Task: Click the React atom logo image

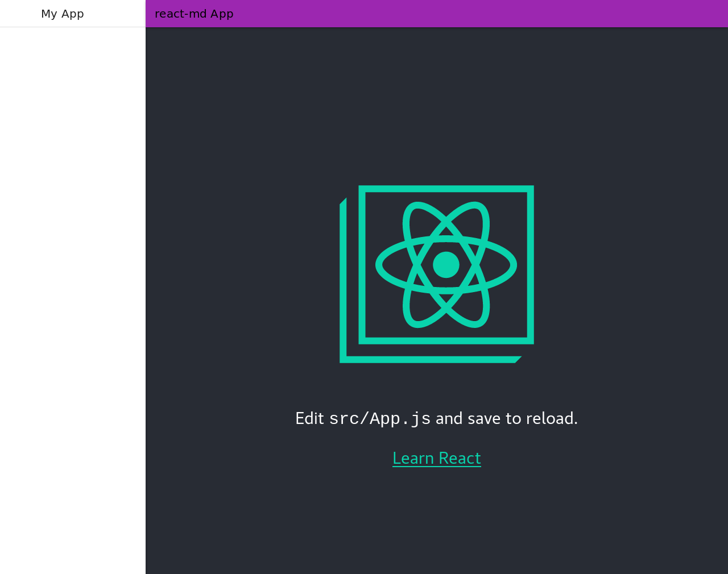Action: [437, 274]
